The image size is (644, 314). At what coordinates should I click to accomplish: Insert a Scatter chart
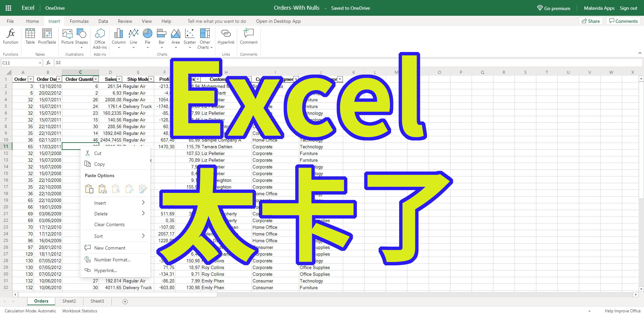point(190,38)
